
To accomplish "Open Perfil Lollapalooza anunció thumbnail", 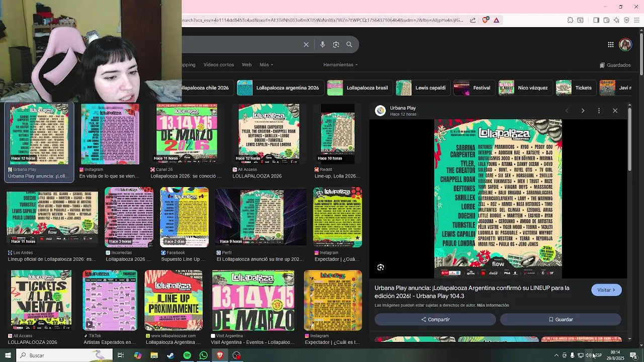I will [x=261, y=217].
